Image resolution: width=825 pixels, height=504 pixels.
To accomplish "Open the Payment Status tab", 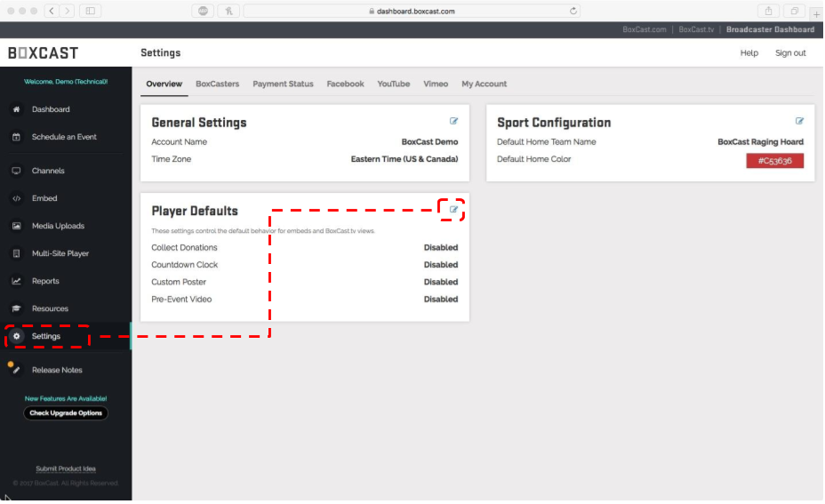I will [283, 84].
